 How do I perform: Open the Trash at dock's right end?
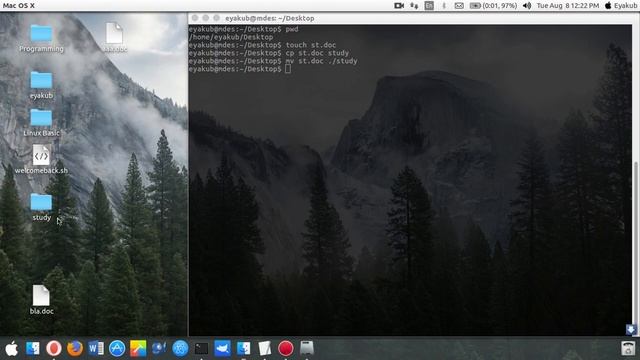(628, 349)
